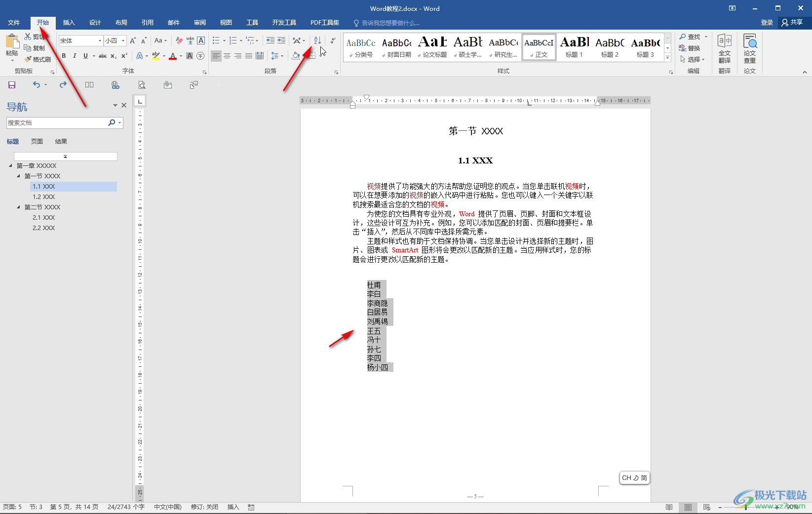Click the phonetic guide wén icon

click(x=190, y=40)
